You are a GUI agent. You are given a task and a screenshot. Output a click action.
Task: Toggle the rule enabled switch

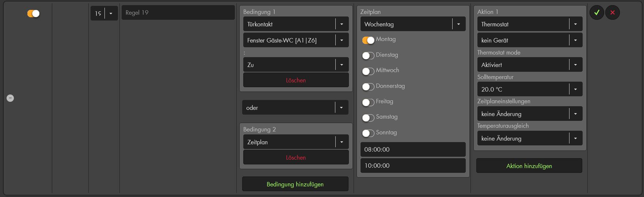33,14
